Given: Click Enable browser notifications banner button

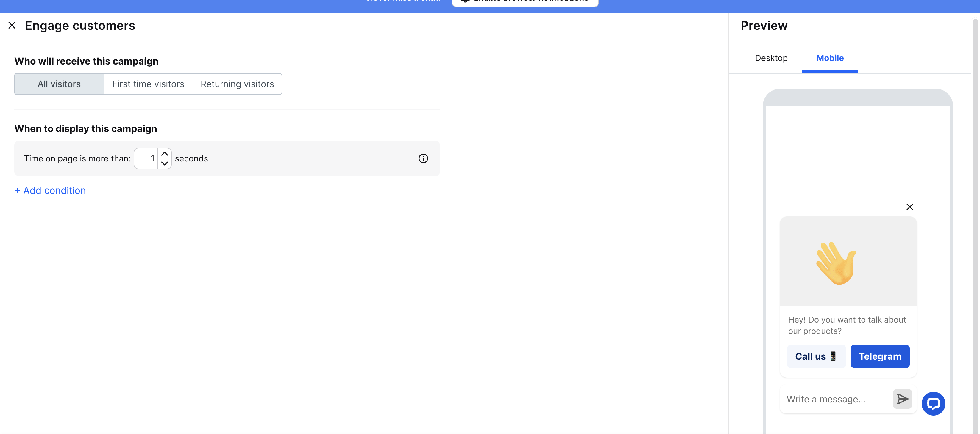Looking at the screenshot, I should pos(525,2).
